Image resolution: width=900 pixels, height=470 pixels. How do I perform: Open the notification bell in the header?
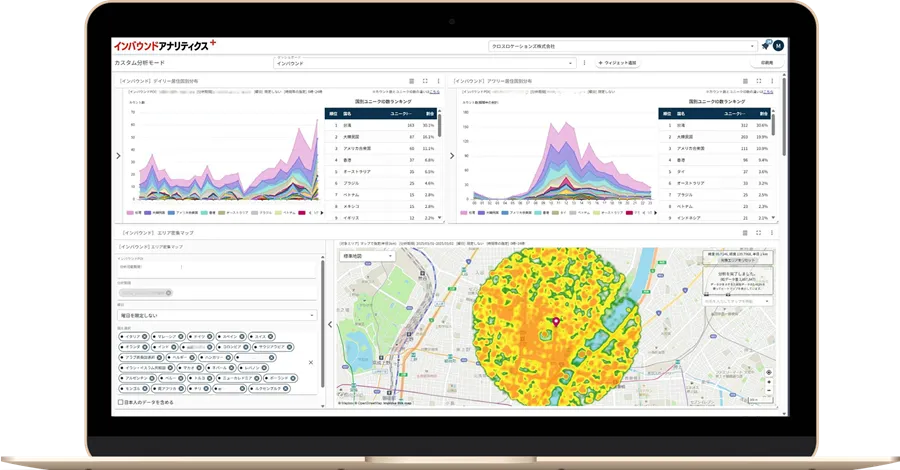click(x=765, y=45)
